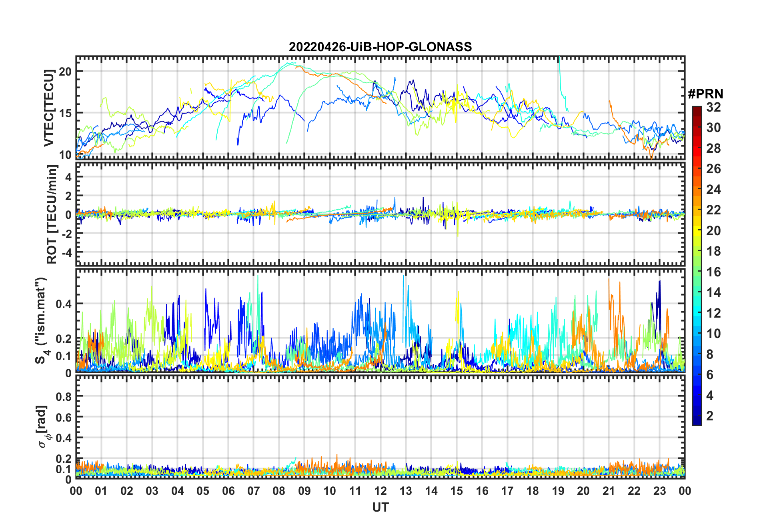
Task: Click inside the VTEC time-series plot
Action: (x=380, y=108)
